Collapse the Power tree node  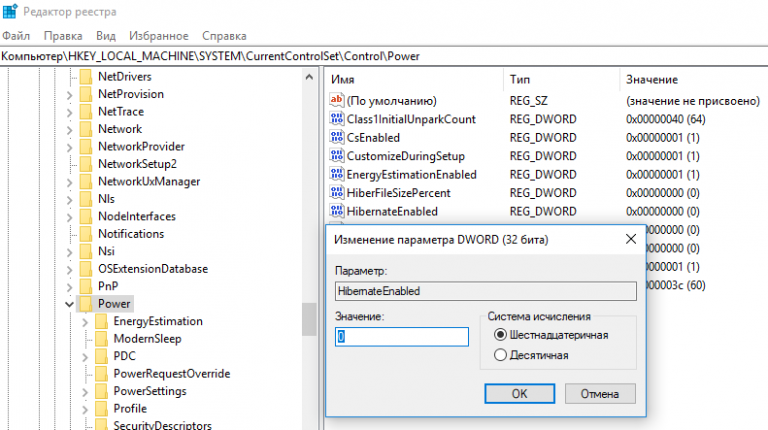69,303
